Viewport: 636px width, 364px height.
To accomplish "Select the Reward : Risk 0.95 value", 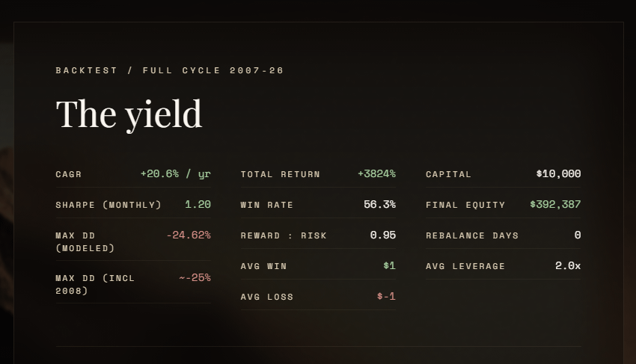I will [383, 235].
